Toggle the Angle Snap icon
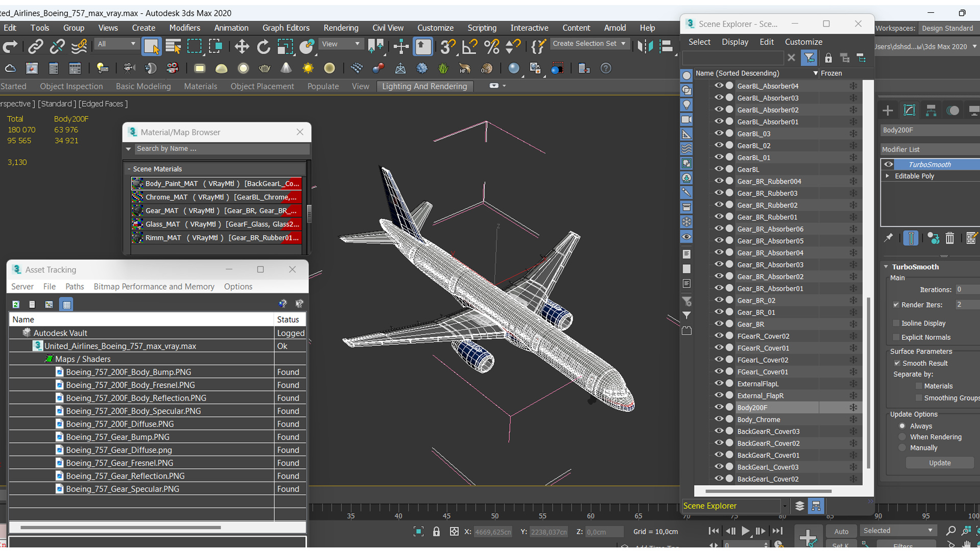The image size is (980, 551). [470, 46]
